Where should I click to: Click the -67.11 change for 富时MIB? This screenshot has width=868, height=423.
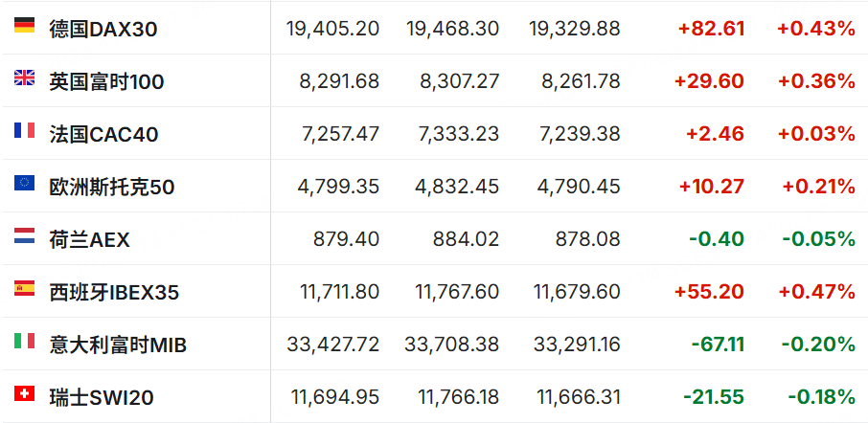(718, 345)
